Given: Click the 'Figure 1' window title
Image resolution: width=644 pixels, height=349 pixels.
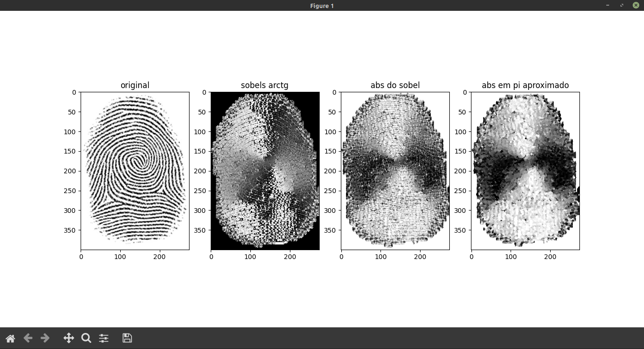Looking at the screenshot, I should tap(322, 6).
